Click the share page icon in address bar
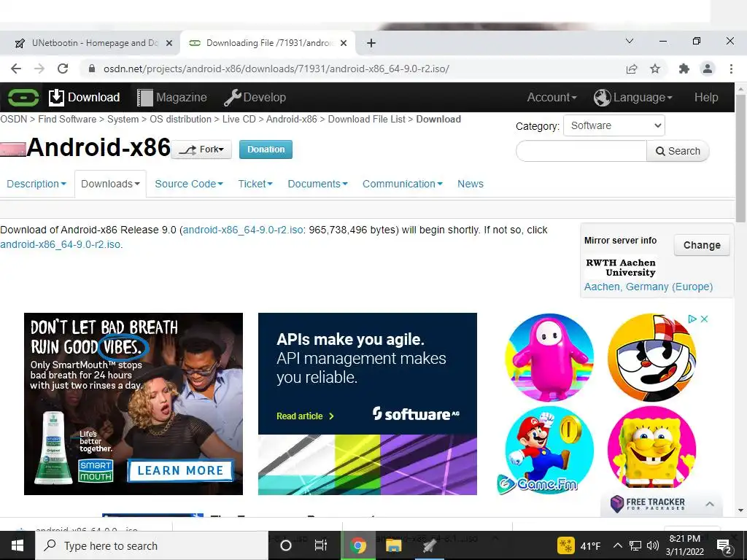Screen dimensions: 747x560 pyautogui.click(x=632, y=69)
